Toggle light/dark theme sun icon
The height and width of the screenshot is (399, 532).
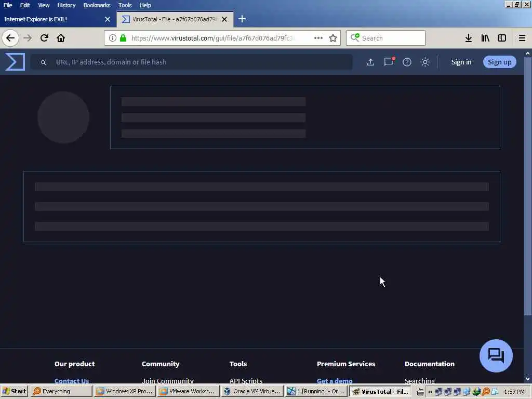coord(425,62)
